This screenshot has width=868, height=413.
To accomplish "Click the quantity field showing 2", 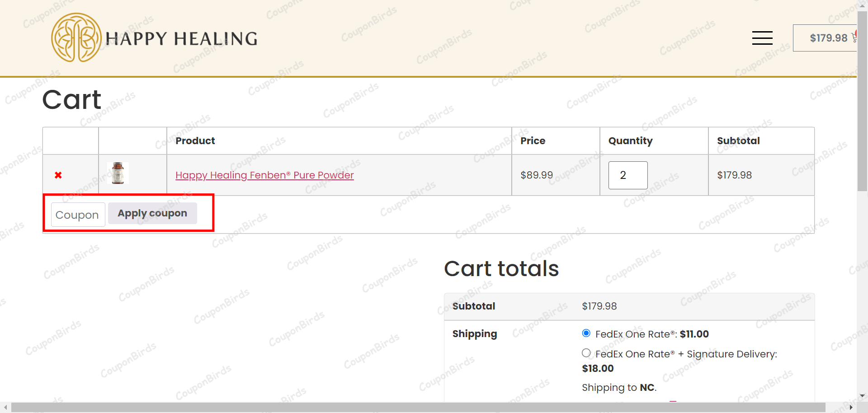I will coord(628,175).
